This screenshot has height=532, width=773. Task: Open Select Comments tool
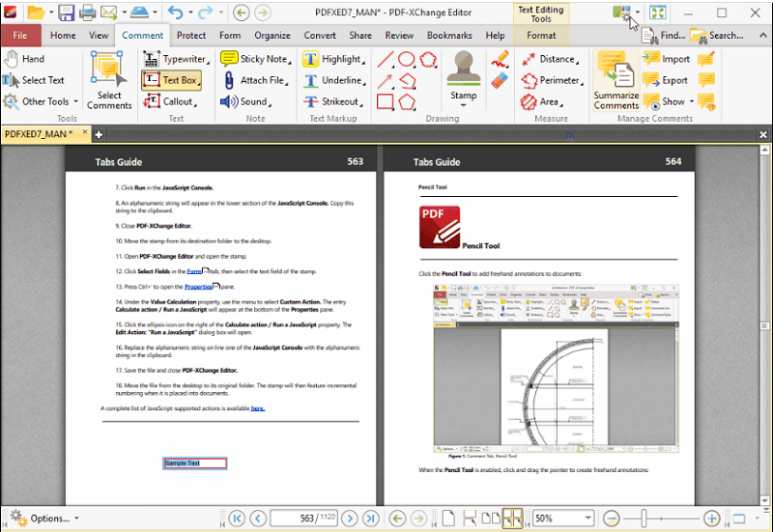pyautogui.click(x=109, y=80)
